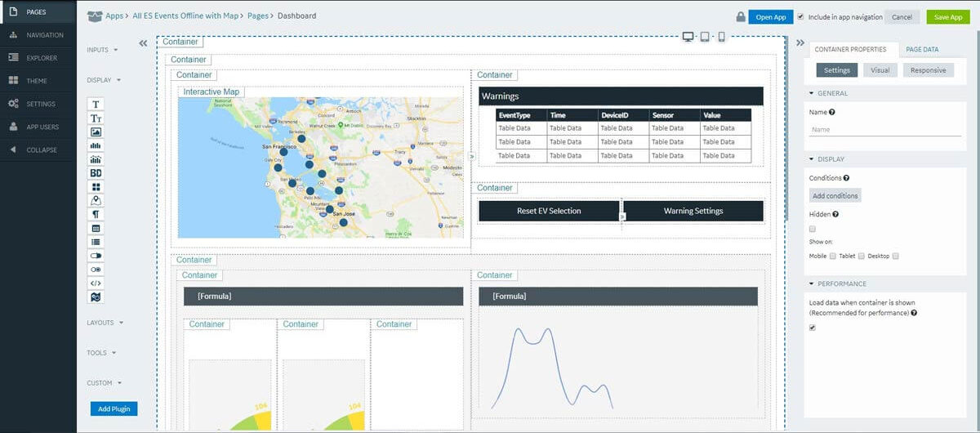Check the Mobile show-on checkbox
This screenshot has height=433, width=980.
pos(832,256)
